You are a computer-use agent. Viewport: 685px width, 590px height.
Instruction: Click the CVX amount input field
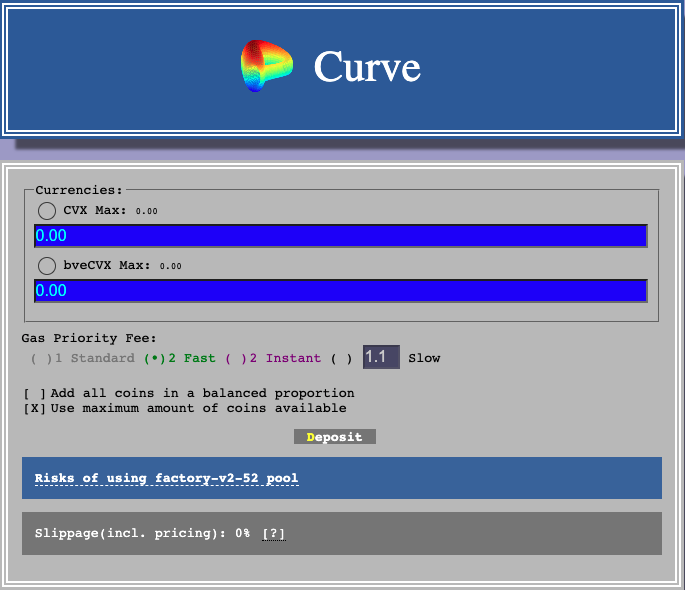click(341, 236)
